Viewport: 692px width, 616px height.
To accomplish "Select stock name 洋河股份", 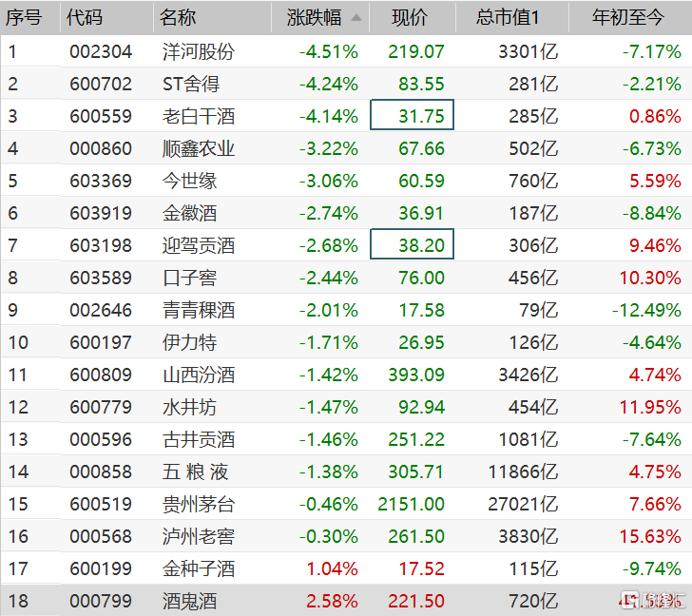I will point(199,51).
